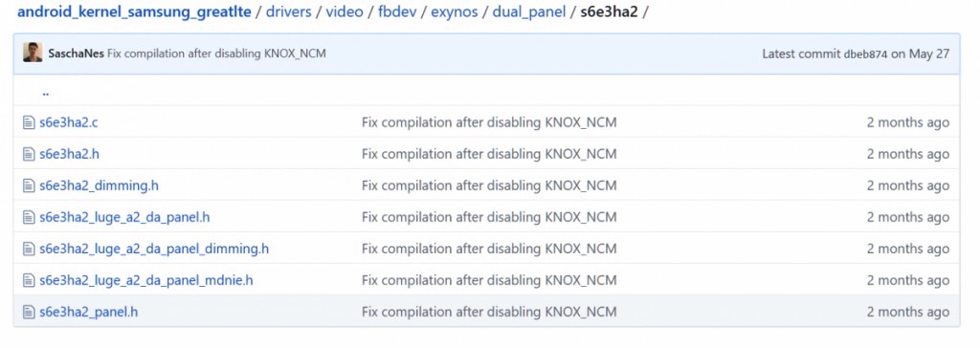980x348 pixels.
Task: Open latest commit hash dbeb874
Action: (865, 54)
